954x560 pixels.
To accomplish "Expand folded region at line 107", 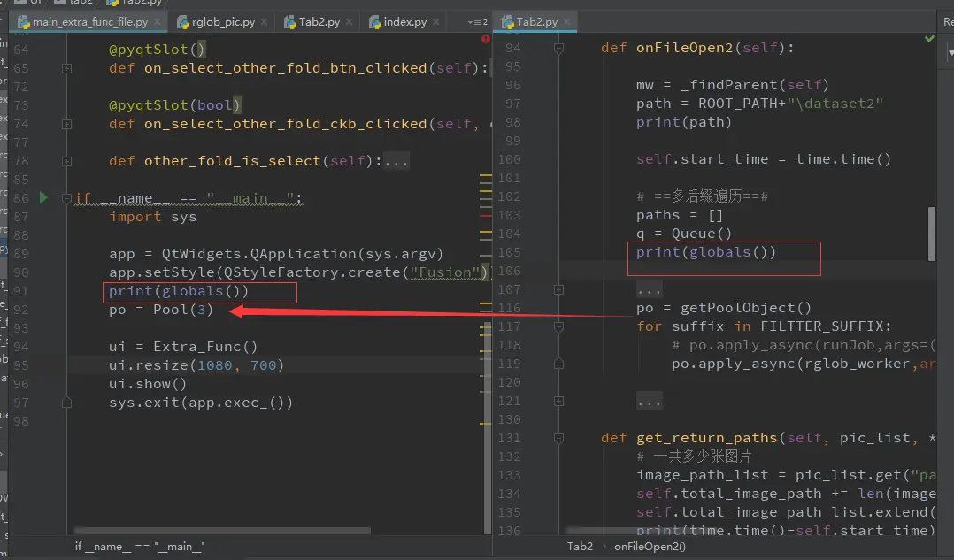I will pos(558,290).
